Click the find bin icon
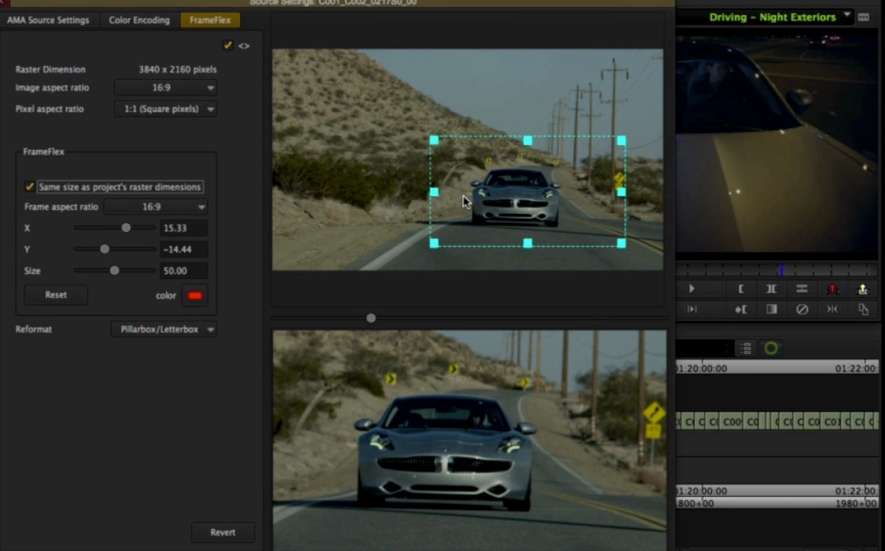This screenshot has width=885, height=551. (863, 309)
